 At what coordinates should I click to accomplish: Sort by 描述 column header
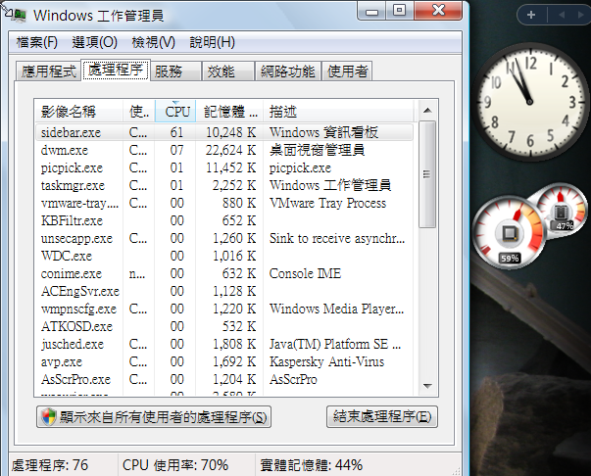(339, 112)
